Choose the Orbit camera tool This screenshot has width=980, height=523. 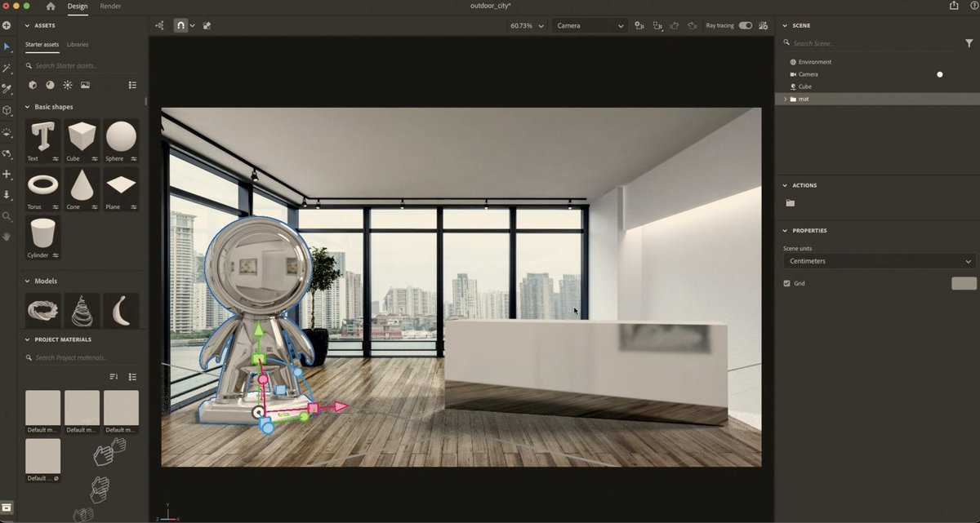coord(7,153)
